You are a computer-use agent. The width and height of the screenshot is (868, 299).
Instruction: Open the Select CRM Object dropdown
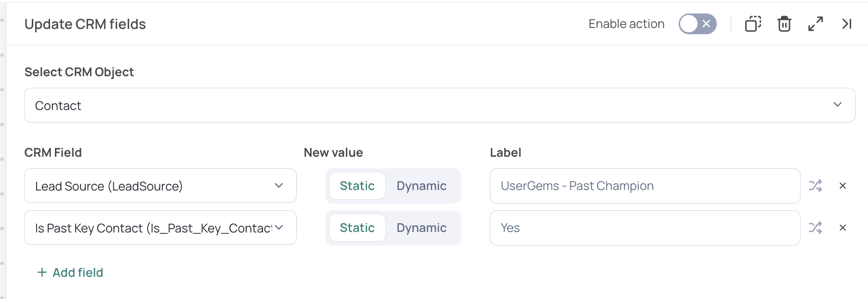point(439,105)
